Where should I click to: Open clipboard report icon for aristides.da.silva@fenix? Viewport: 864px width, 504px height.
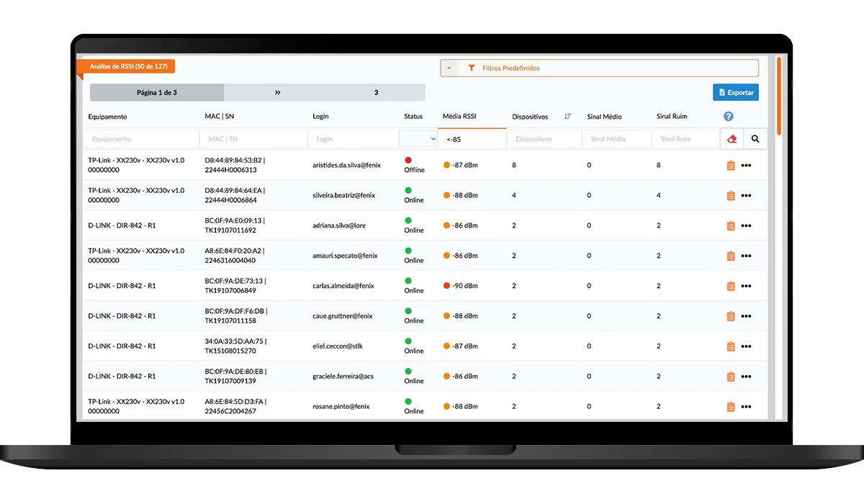tap(731, 166)
